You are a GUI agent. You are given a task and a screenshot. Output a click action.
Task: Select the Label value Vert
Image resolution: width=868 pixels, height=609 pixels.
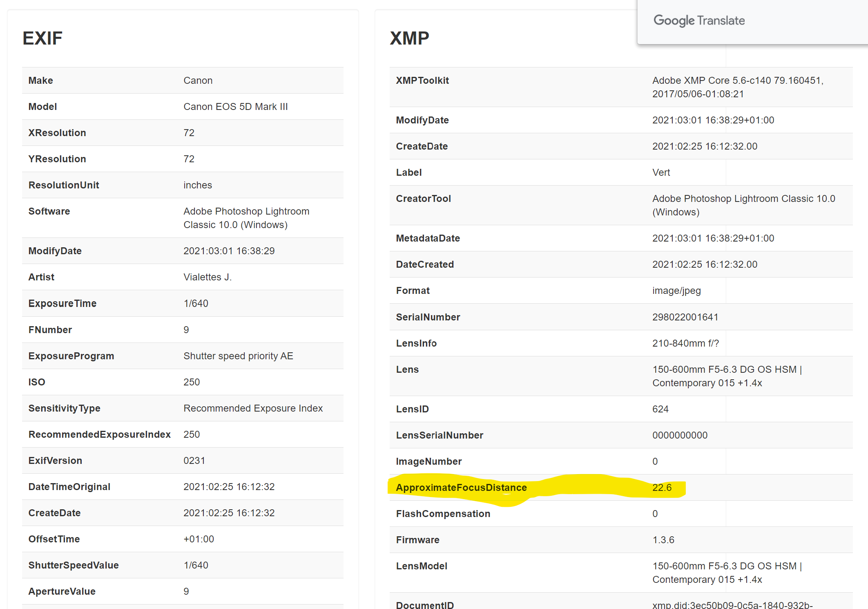661,172
